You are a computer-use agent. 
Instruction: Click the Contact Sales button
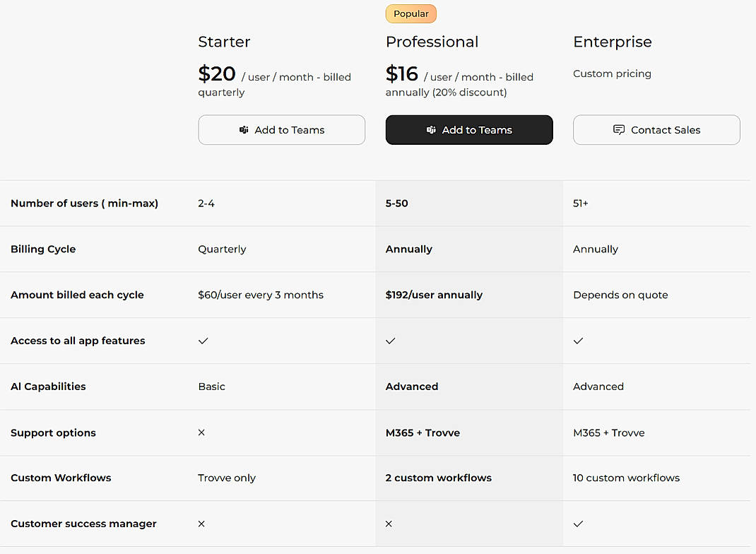(x=656, y=130)
